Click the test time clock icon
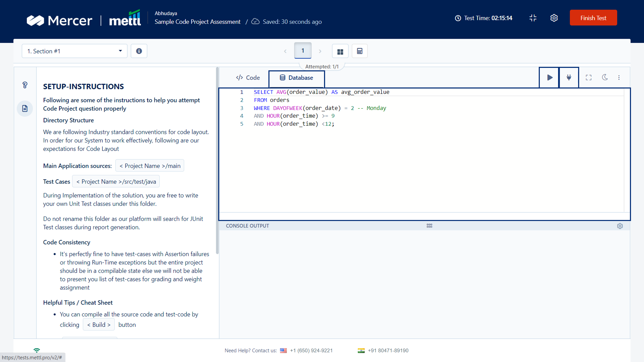This screenshot has height=362, width=644. pos(458,18)
